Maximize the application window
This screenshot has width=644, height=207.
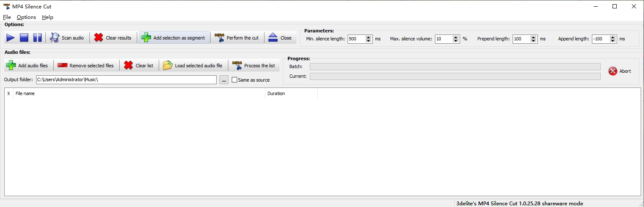tap(615, 6)
